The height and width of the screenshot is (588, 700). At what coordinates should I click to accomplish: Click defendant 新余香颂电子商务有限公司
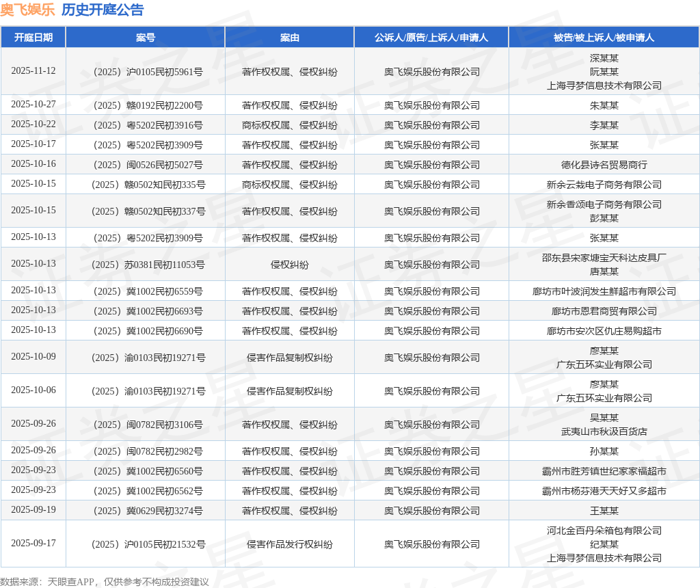(604, 204)
